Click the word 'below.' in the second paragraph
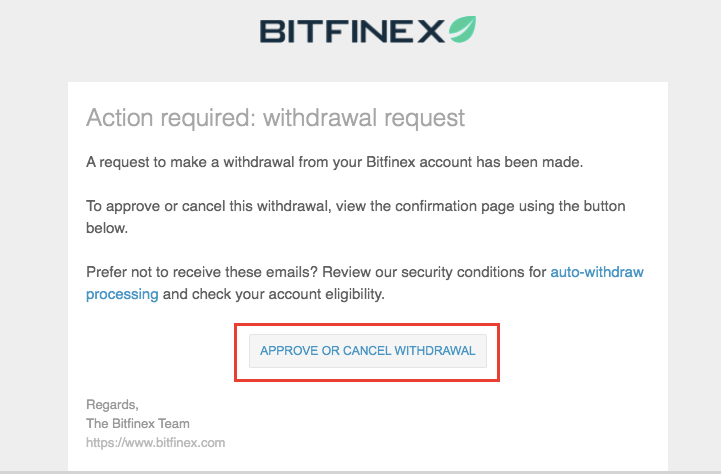 pos(107,228)
